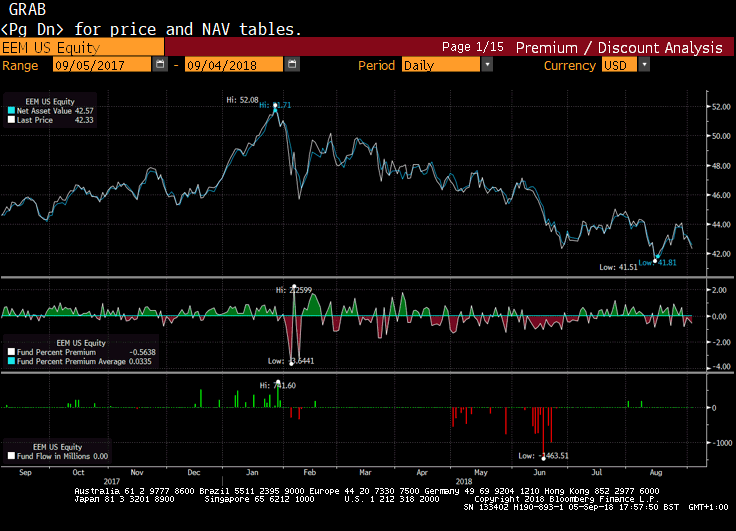Expand the Period Daily dropdown arrow
Viewport: 736px width, 531px height.
(x=487, y=64)
